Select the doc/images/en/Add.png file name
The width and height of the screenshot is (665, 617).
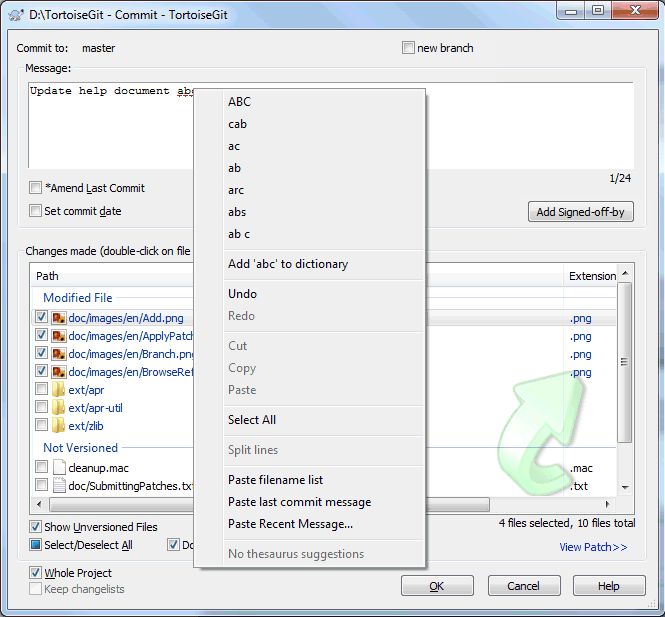pyautogui.click(x=126, y=318)
